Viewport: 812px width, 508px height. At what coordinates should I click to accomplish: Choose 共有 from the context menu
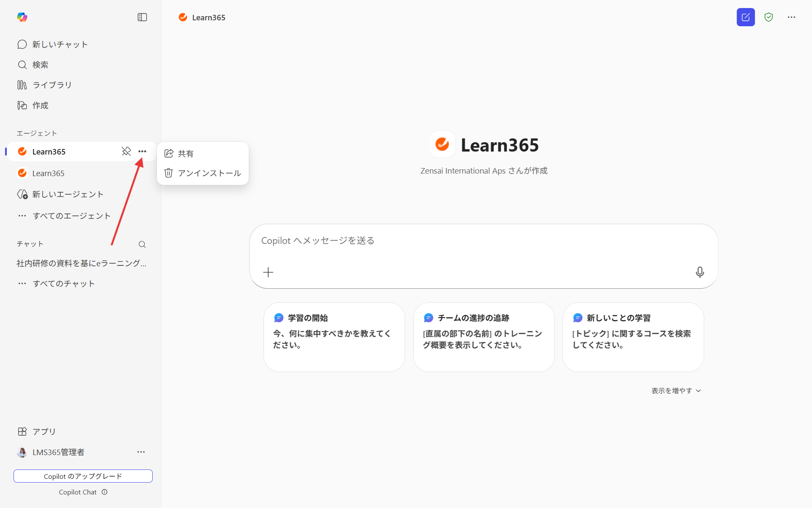tap(203, 153)
